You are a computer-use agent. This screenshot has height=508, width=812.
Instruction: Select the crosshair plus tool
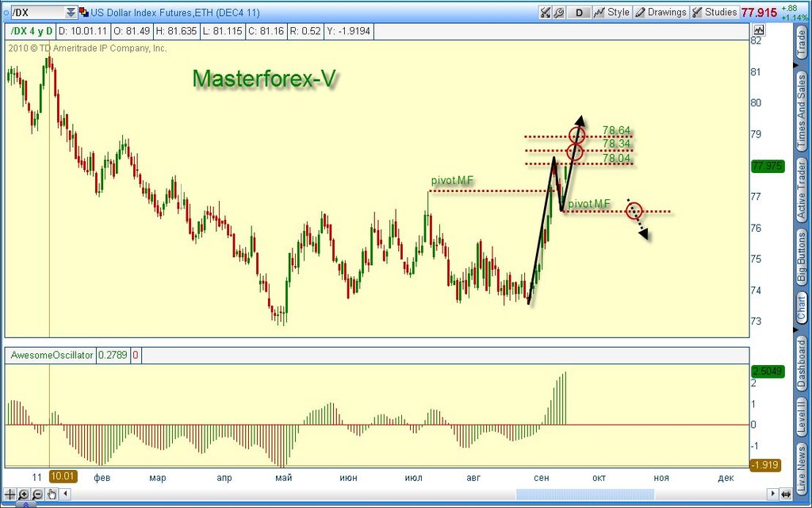(10, 494)
